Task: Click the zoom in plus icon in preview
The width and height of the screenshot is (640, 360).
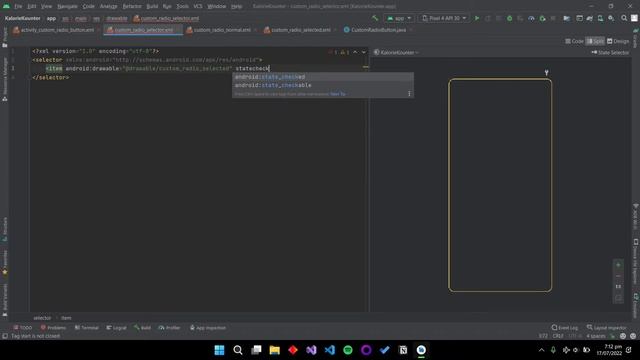Action: 618,265
